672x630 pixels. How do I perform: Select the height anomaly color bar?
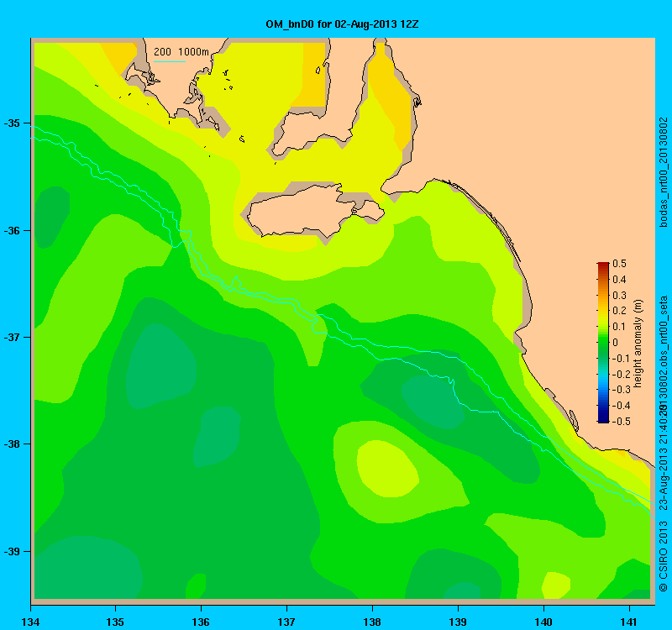603,343
